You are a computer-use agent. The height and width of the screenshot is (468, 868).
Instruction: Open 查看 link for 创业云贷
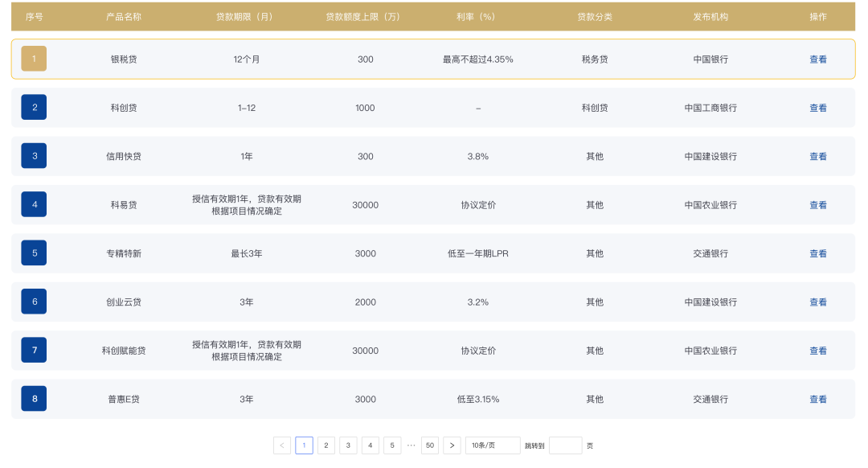point(817,302)
